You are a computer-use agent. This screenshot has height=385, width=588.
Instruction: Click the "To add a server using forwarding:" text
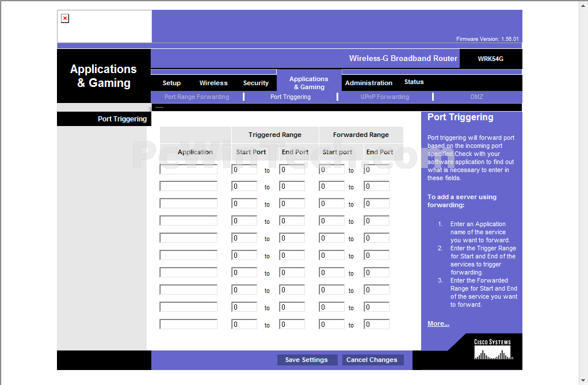[x=462, y=201]
